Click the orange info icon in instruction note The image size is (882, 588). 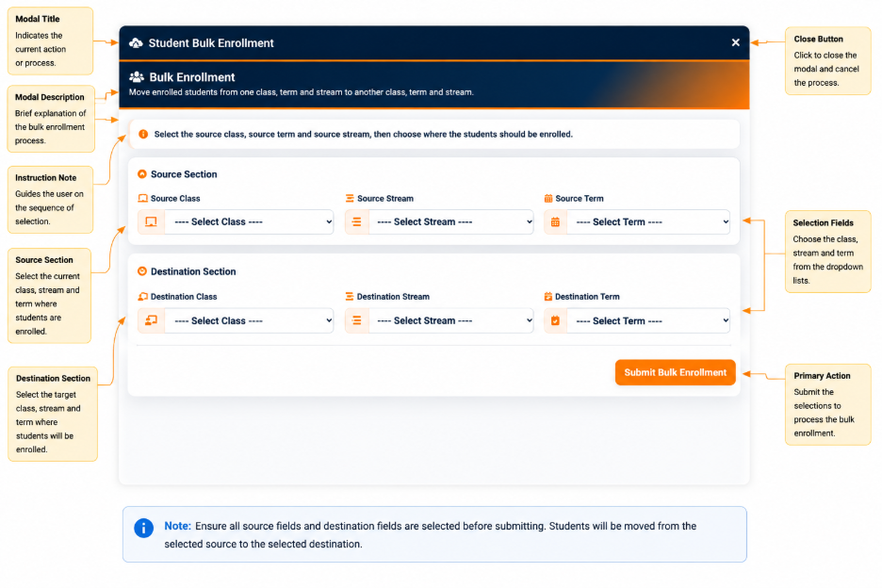[x=143, y=135]
